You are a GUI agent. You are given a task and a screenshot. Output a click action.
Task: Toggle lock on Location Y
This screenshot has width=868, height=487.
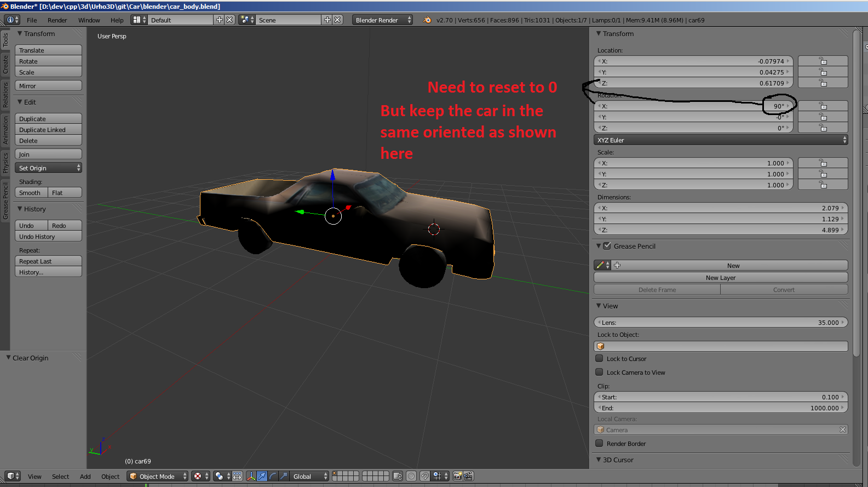(x=823, y=72)
